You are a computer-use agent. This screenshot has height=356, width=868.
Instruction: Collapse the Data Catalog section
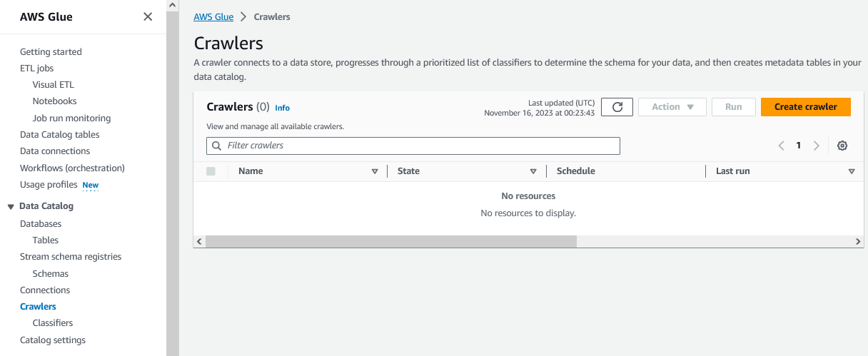click(11, 206)
